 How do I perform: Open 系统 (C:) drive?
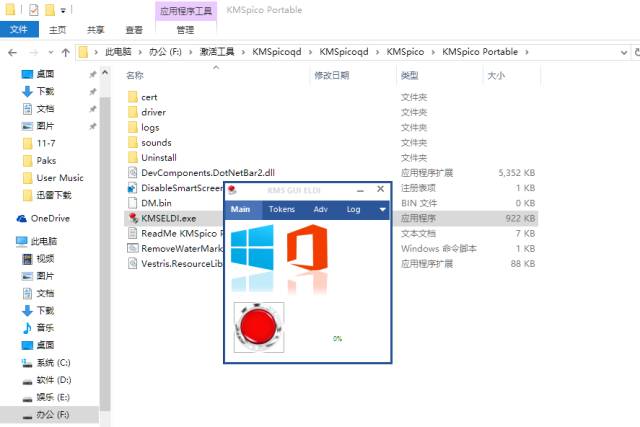click(53, 363)
